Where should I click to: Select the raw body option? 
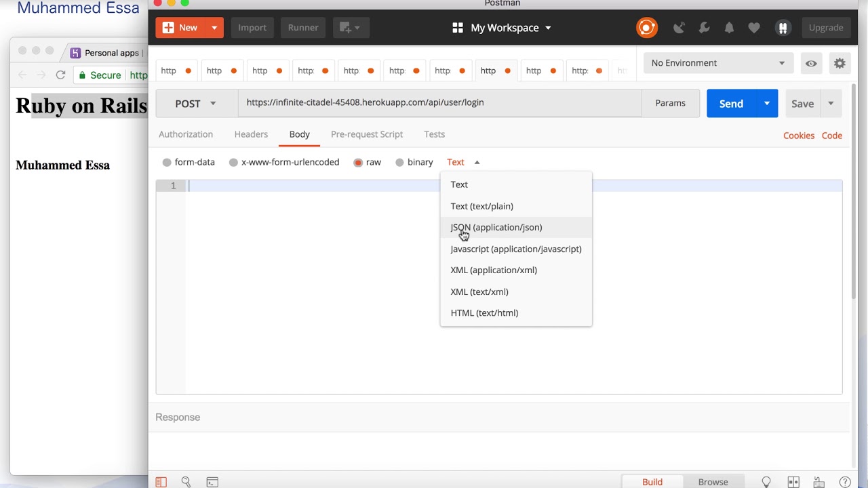click(358, 163)
